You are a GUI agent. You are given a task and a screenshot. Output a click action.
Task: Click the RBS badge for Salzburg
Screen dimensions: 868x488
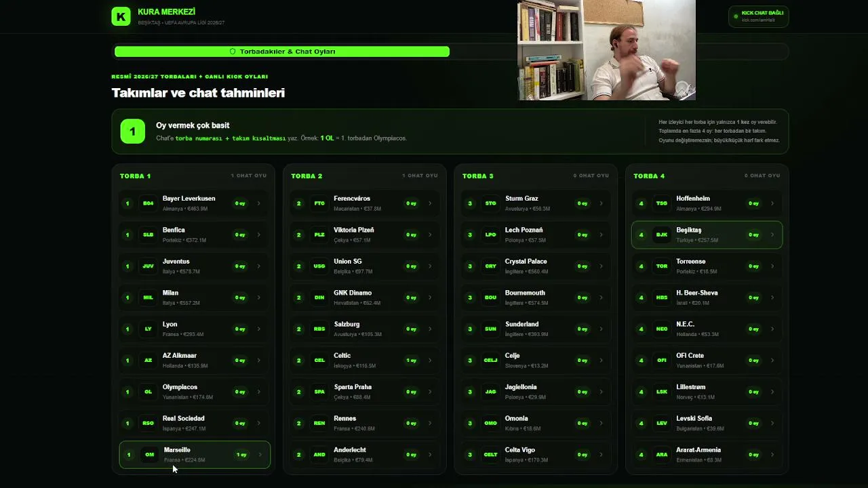319,329
